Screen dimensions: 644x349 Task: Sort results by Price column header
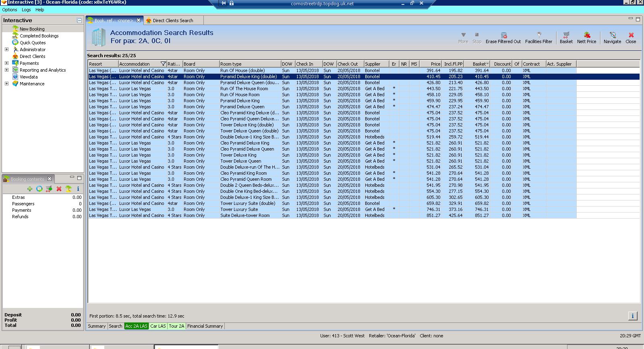(431, 64)
